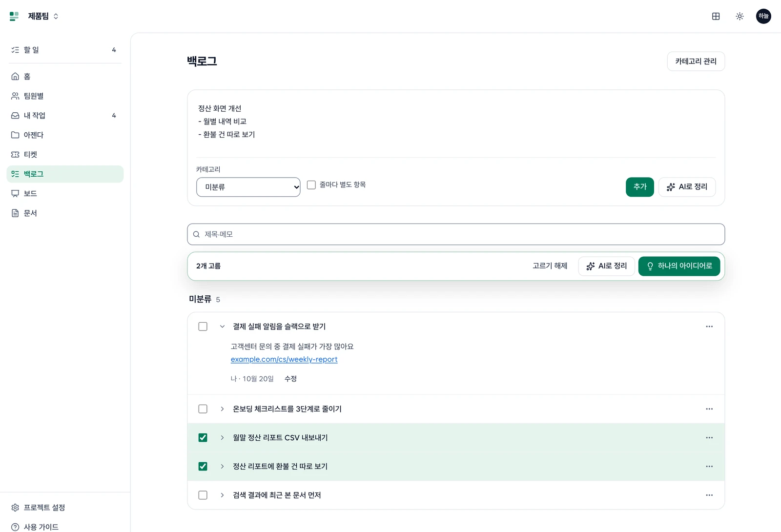Enable the 줄마다 별도 항목 checkbox

311,185
